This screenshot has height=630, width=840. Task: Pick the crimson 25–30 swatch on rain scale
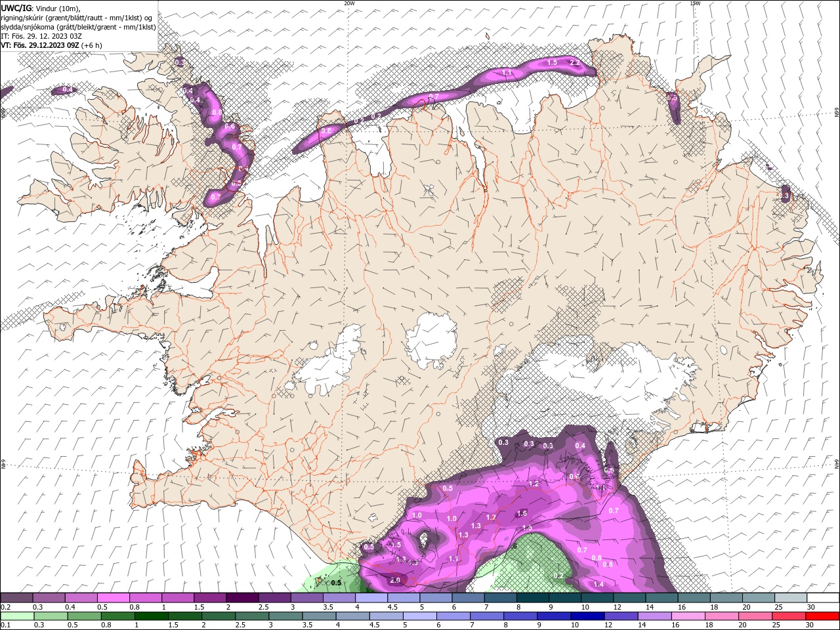click(x=790, y=616)
